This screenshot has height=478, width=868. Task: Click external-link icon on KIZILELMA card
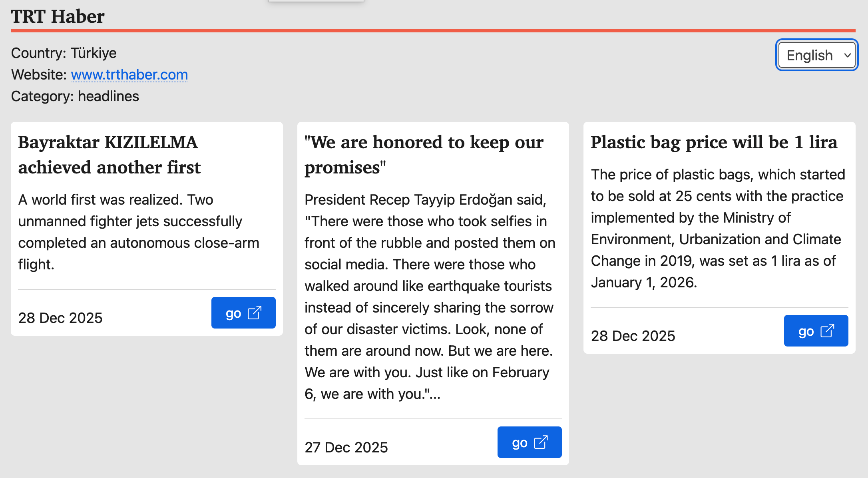(255, 313)
